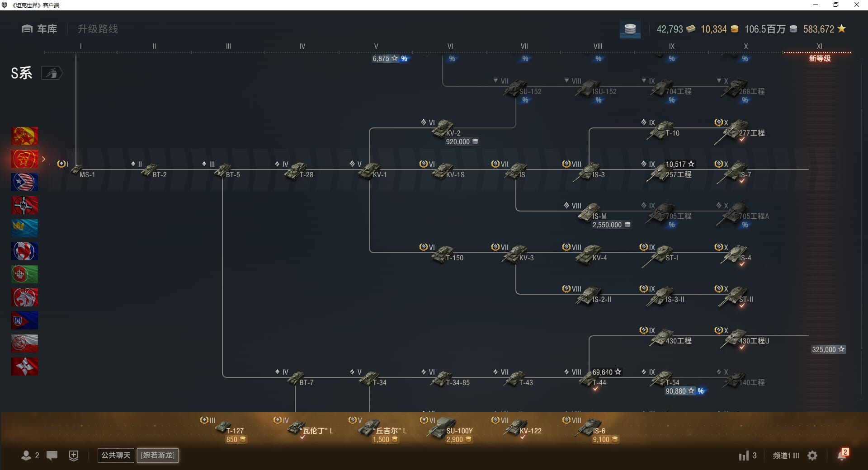868x470 pixels.
Task: Select the China nation flag with yellow star
Action: pos(24,136)
